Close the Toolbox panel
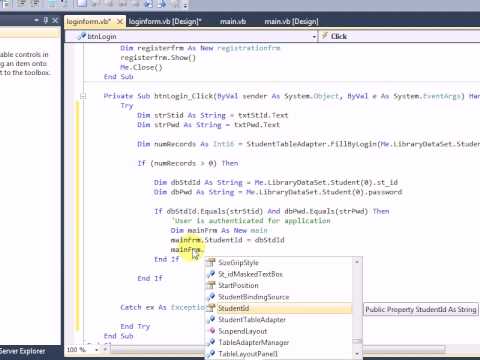 (55, 21)
